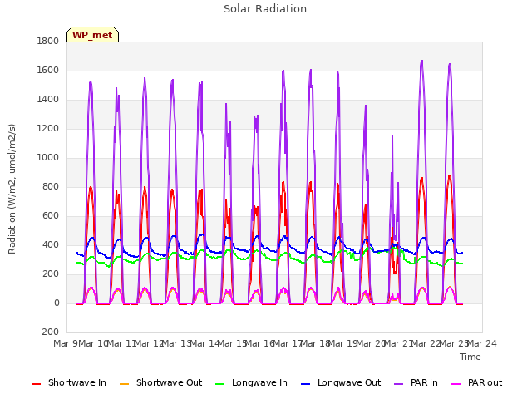Click the 800 y-axis tick label
This screenshot has height=399, width=532.
point(51,186)
